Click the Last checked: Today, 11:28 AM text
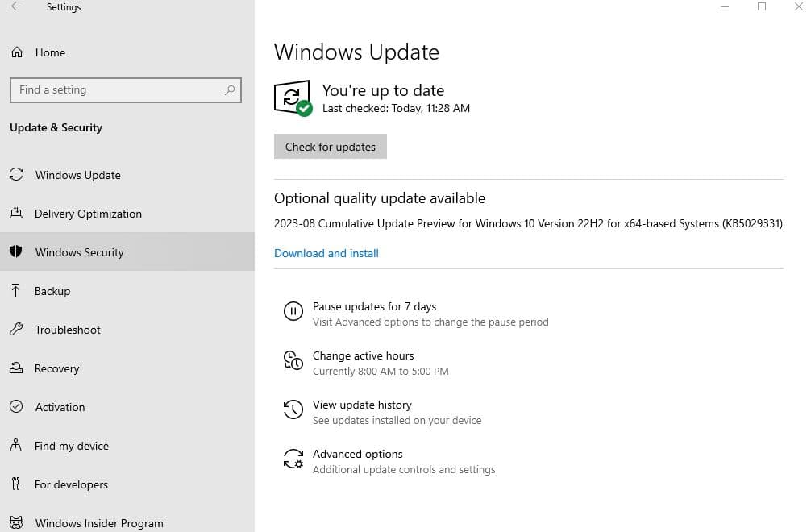811x532 pixels. pos(396,108)
